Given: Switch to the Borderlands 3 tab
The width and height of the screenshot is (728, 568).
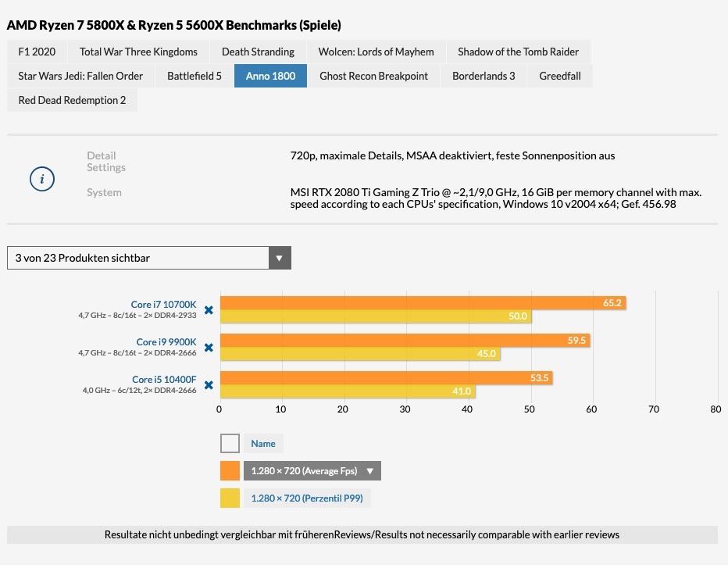Looking at the screenshot, I should pyautogui.click(x=484, y=76).
